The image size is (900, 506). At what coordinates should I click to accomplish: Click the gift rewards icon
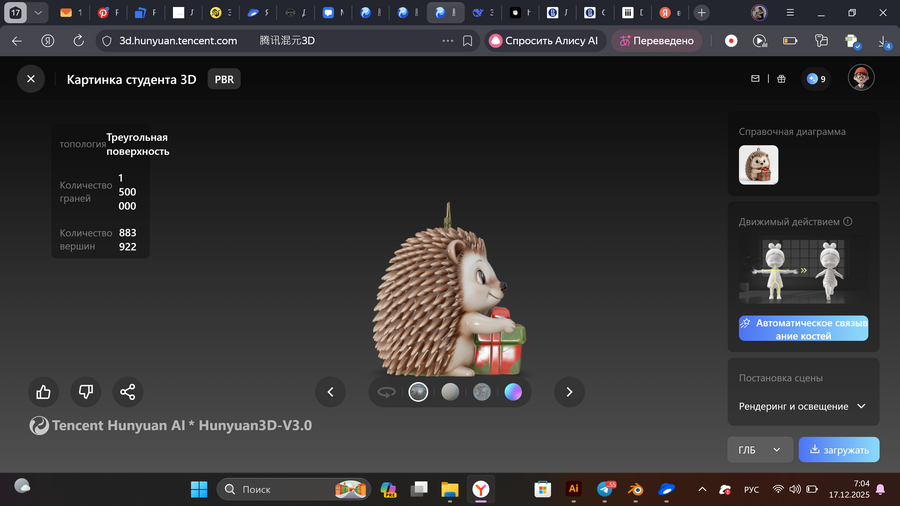[781, 79]
